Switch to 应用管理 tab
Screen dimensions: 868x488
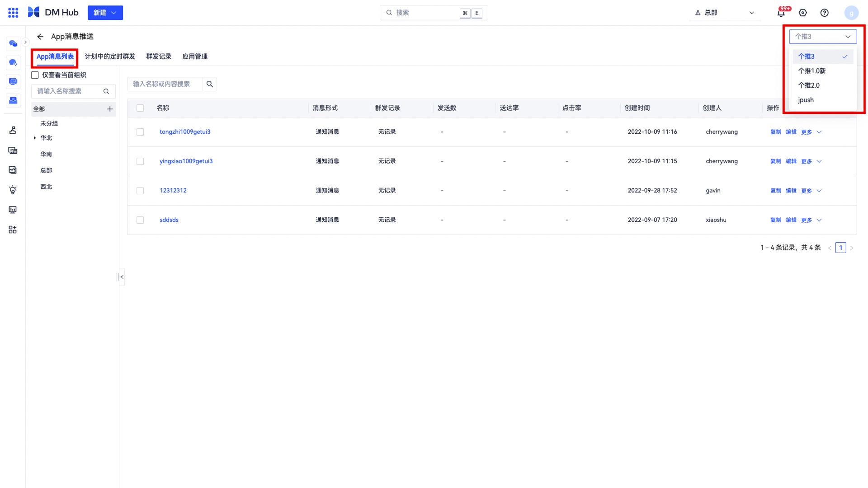[195, 56]
